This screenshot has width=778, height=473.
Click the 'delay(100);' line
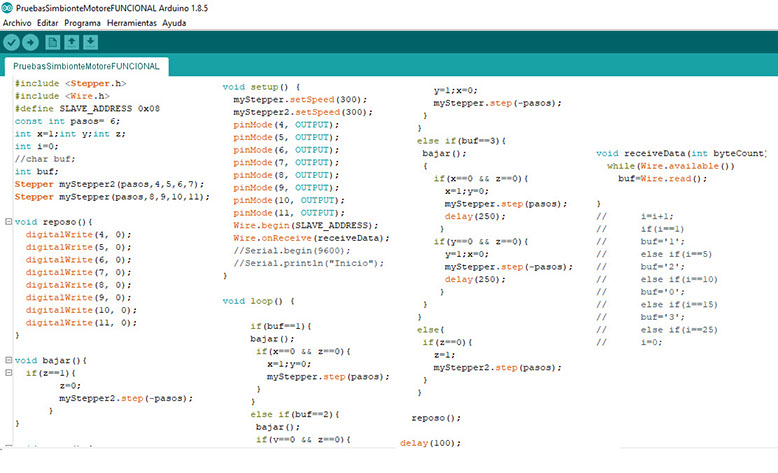430,443
